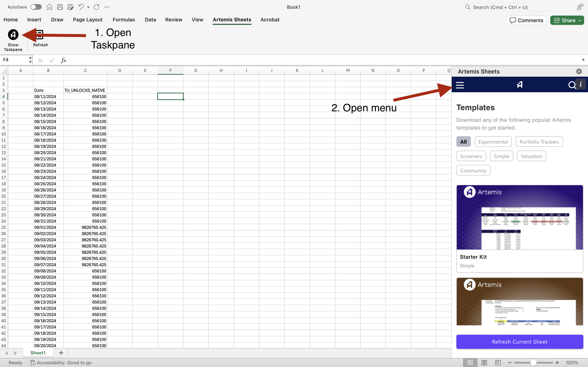
Task: Select the Valuation filter chip
Action: 531,156
